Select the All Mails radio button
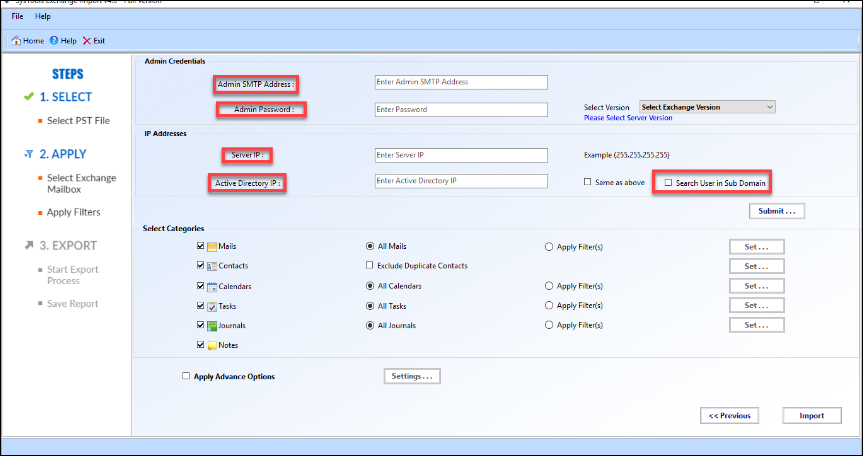Screen dimensions: 863x456 (x=370, y=246)
